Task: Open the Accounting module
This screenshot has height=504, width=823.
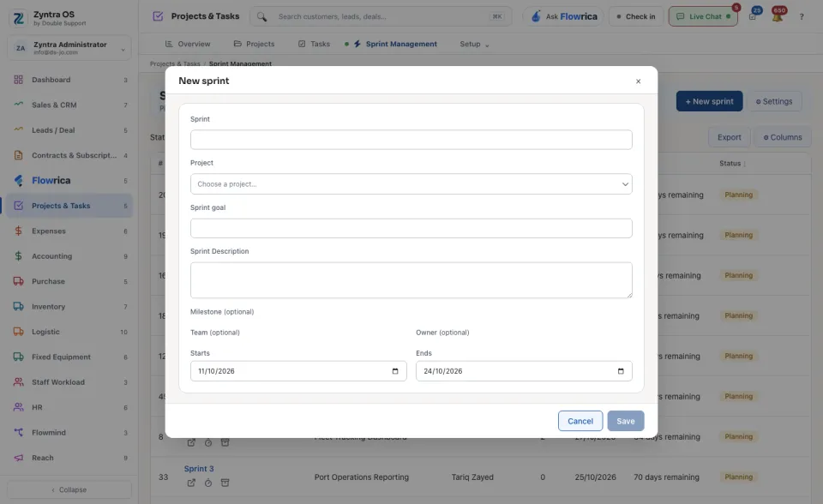Action: [69, 256]
